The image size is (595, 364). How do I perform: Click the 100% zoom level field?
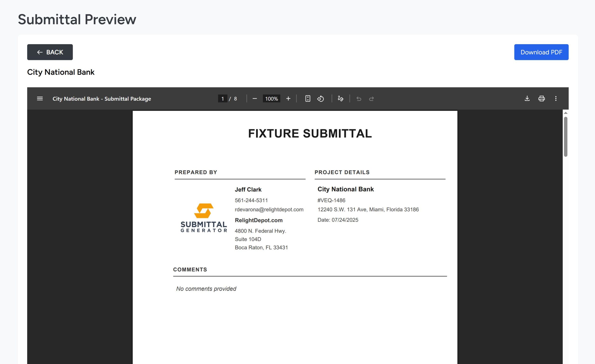tap(271, 99)
